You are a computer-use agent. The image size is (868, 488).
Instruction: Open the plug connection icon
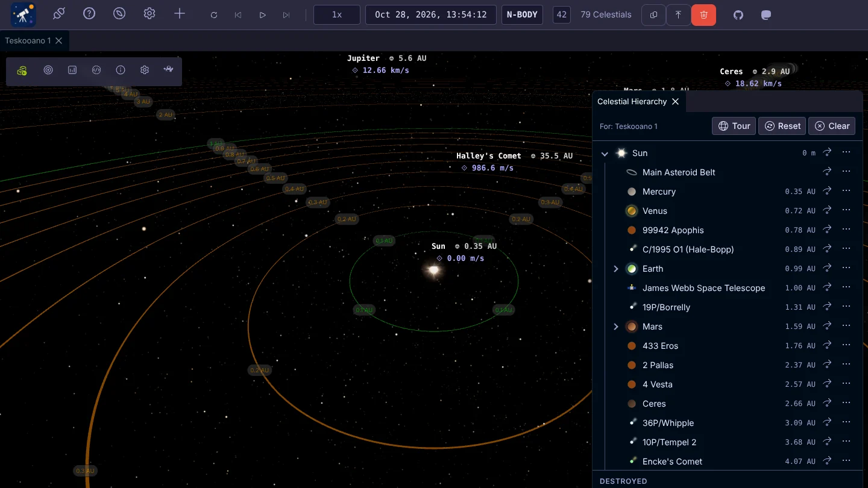[59, 14]
